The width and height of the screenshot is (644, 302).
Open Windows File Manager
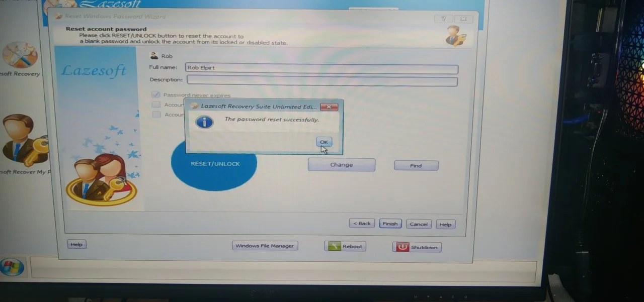(x=265, y=246)
